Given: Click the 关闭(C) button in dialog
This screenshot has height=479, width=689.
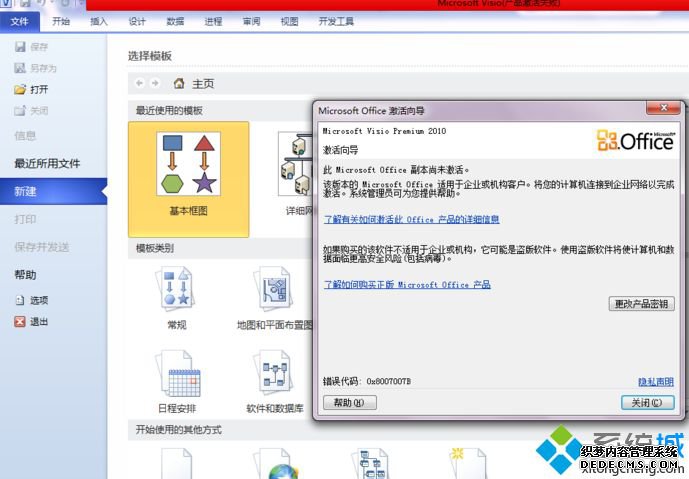Looking at the screenshot, I should (648, 403).
